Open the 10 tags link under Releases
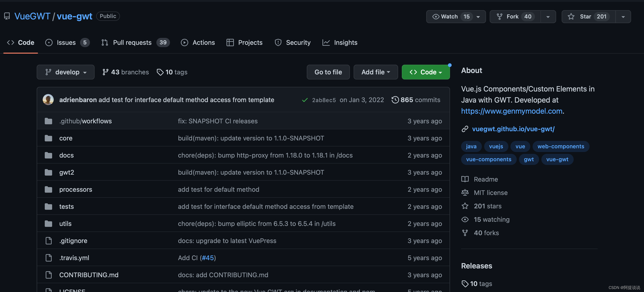644x292 pixels. click(x=477, y=284)
